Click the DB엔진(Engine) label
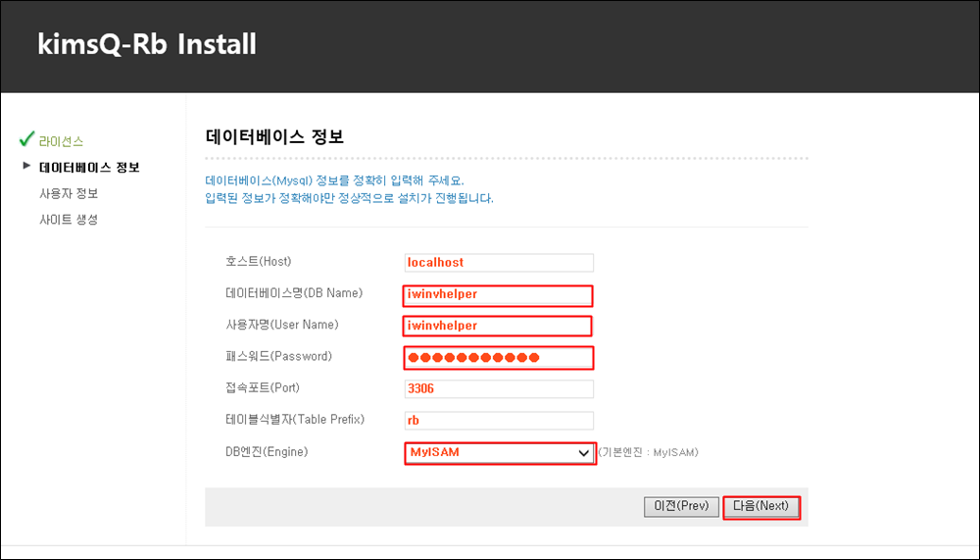The width and height of the screenshot is (980, 560). (x=267, y=452)
